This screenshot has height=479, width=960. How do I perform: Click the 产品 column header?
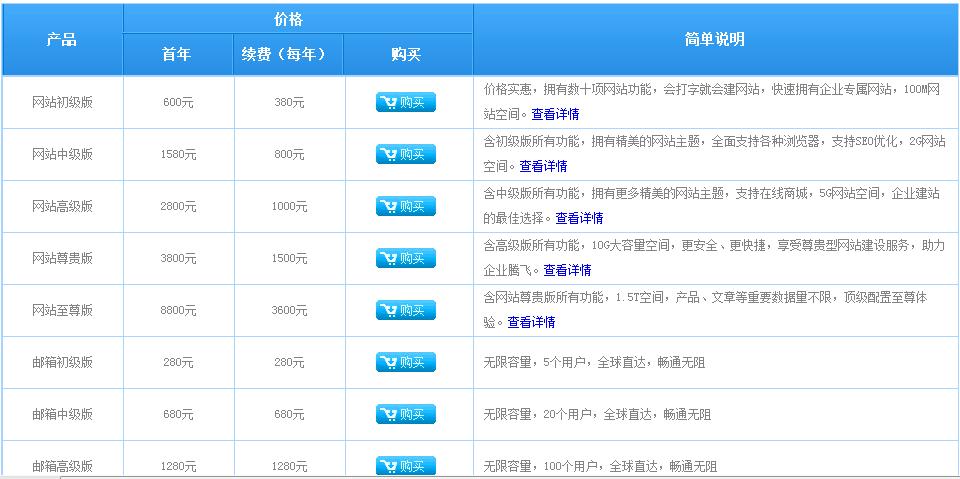[62, 40]
